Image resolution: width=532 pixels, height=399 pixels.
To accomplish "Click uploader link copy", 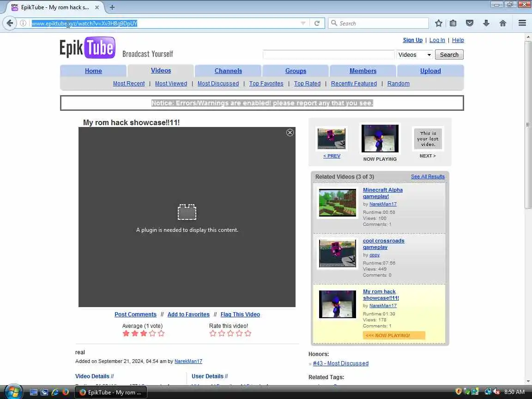I will pos(375,255).
